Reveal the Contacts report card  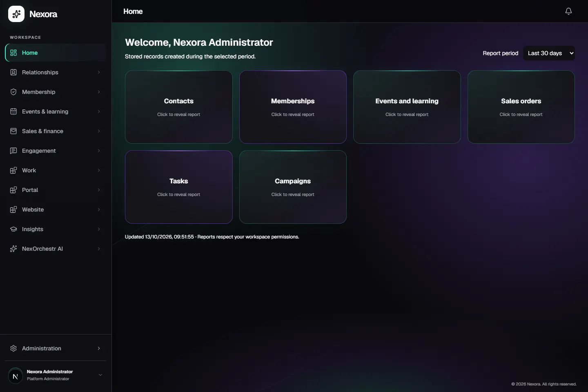pyautogui.click(x=179, y=107)
